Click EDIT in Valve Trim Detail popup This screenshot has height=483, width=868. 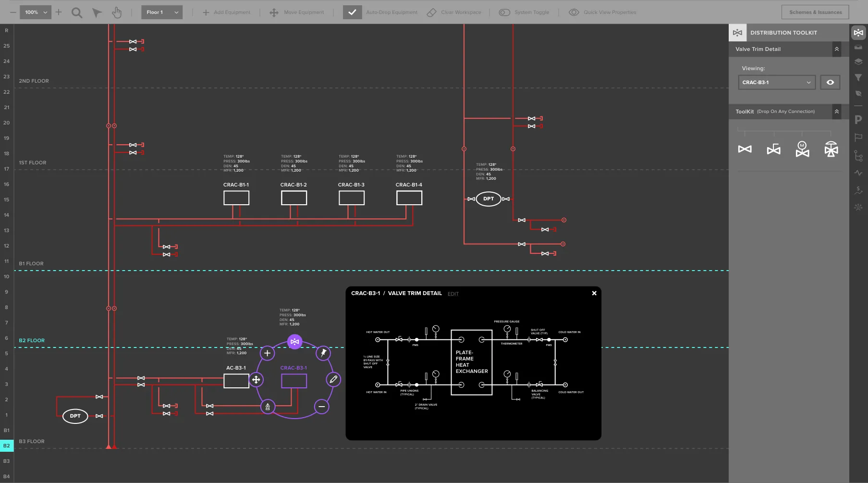[x=453, y=294]
